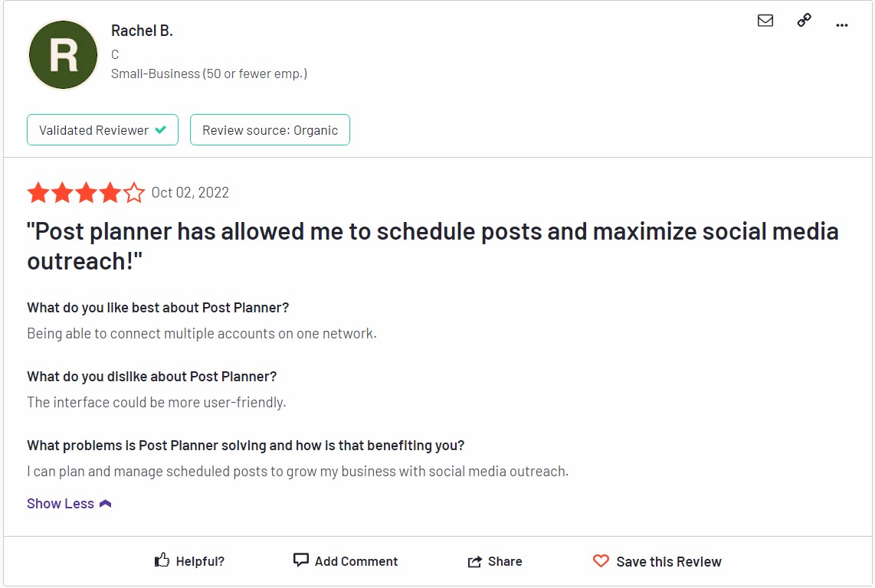Screen dimensions: 875x588
Task: Click the Add Comment button
Action: 345,560
